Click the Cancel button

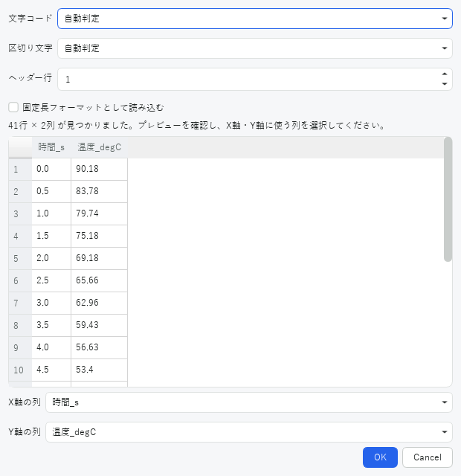tap(428, 457)
